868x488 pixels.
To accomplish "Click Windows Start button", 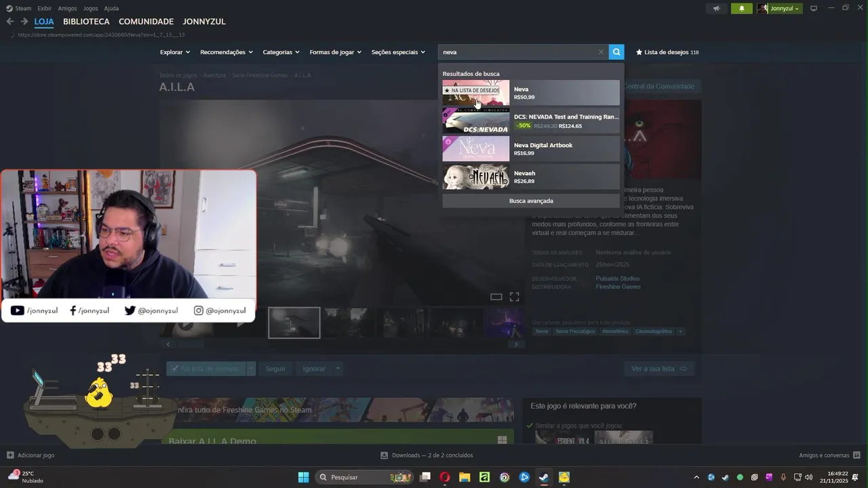I will pos(303,477).
